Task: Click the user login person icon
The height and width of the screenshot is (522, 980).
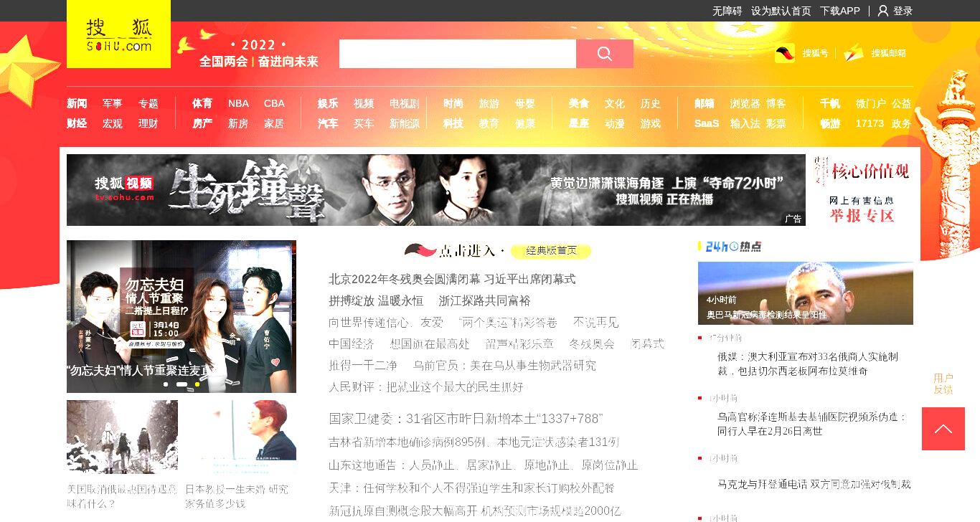Action: point(883,11)
